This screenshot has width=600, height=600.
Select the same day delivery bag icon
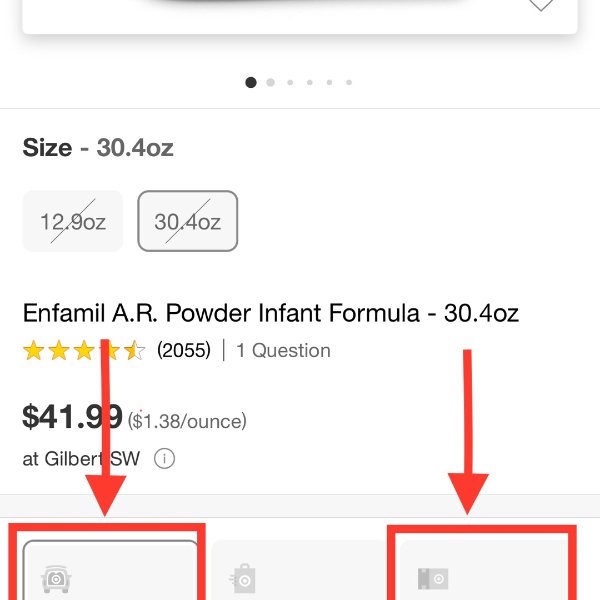[243, 578]
